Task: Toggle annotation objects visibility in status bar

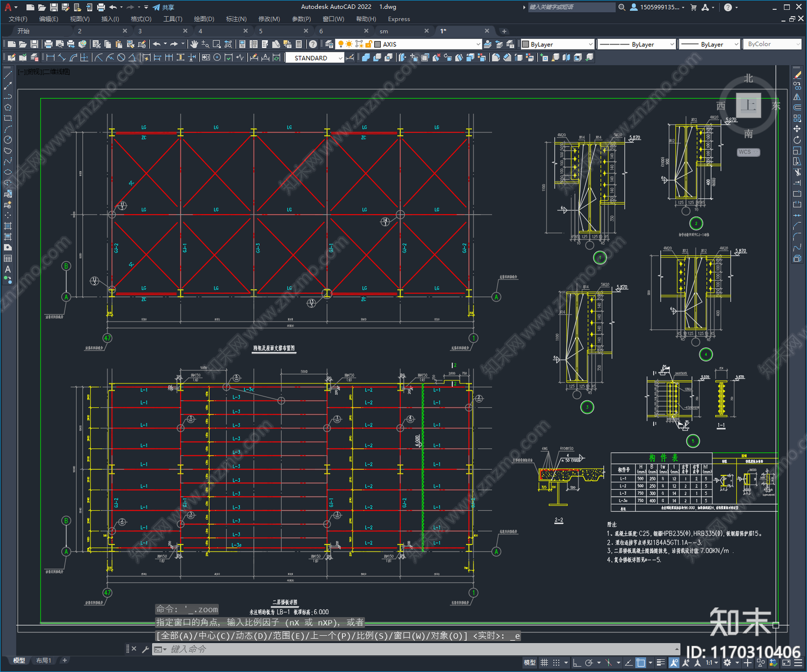Action: pyautogui.click(x=674, y=662)
